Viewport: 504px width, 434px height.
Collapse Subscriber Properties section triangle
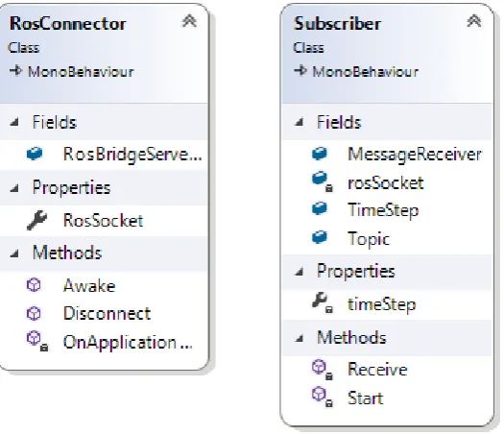coord(299,272)
